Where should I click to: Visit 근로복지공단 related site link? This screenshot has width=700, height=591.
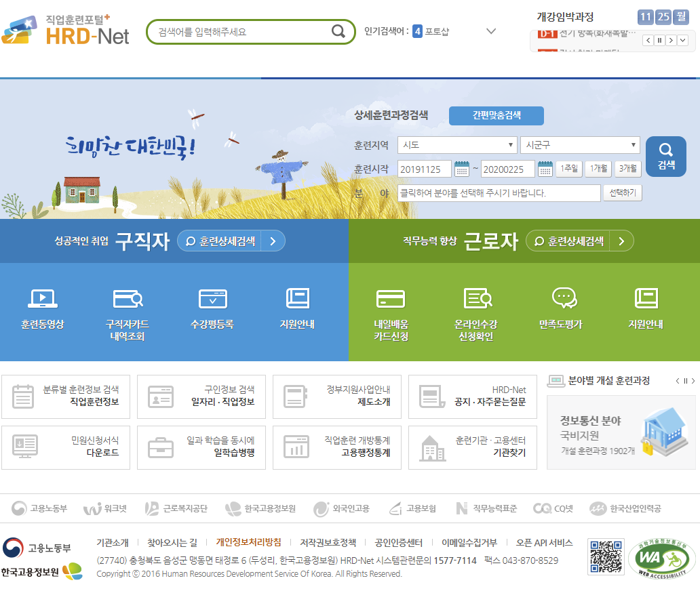pyautogui.click(x=176, y=508)
